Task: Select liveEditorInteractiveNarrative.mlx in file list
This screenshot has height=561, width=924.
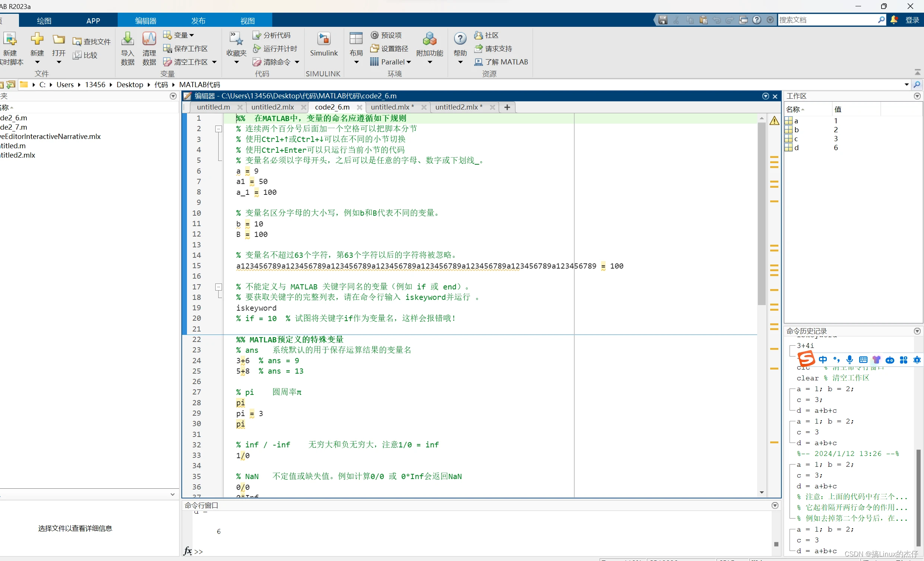Action: tap(50, 136)
